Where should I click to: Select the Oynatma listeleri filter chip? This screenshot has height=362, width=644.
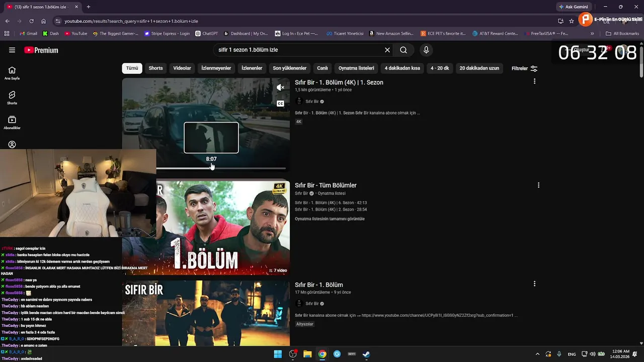[x=356, y=68]
